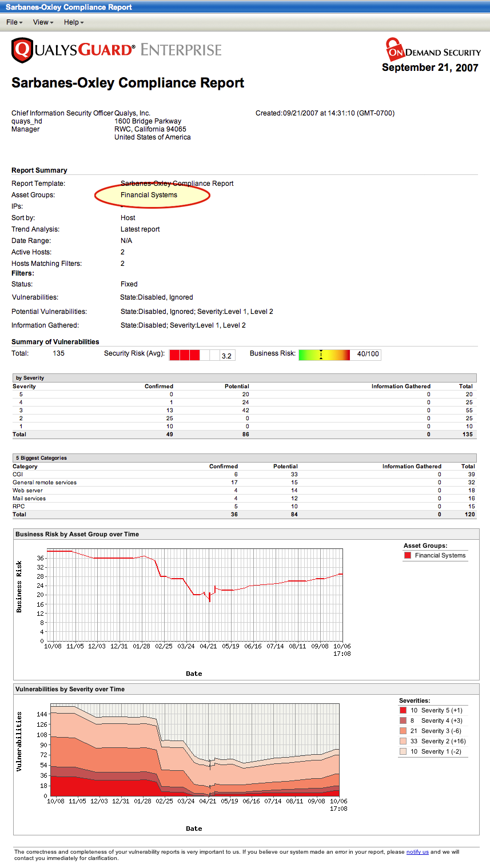Click the Severity 3 legend swatch
Screen dimensions: 490x868
403,731
